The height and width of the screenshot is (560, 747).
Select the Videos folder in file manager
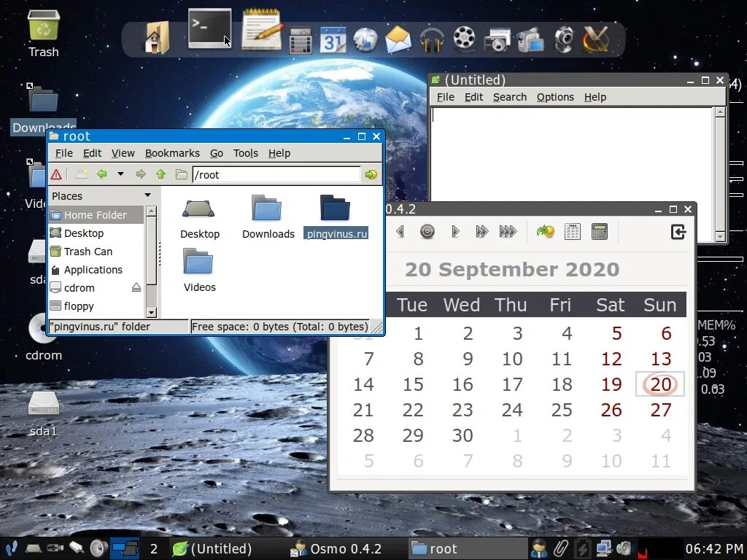199,271
